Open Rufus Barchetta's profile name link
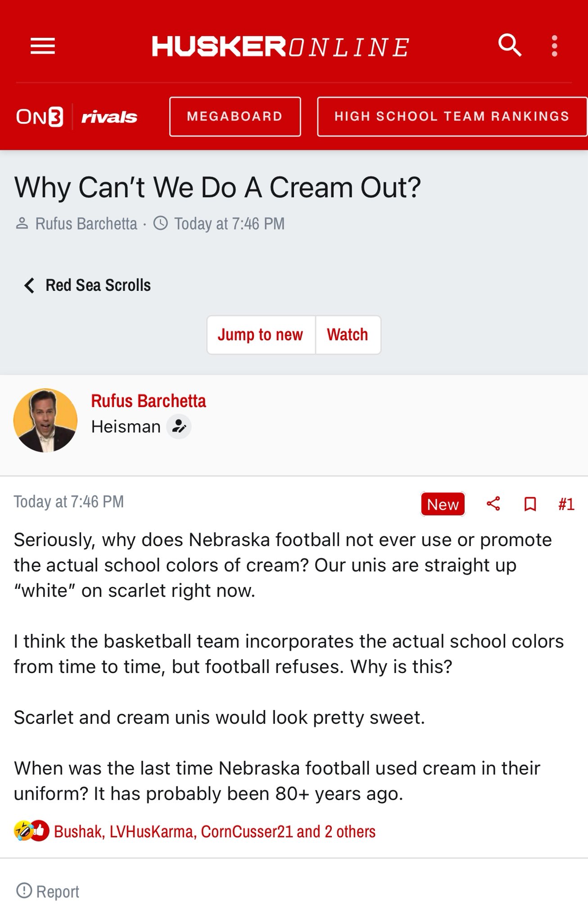Image resolution: width=588 pixels, height=922 pixels. [x=149, y=401]
